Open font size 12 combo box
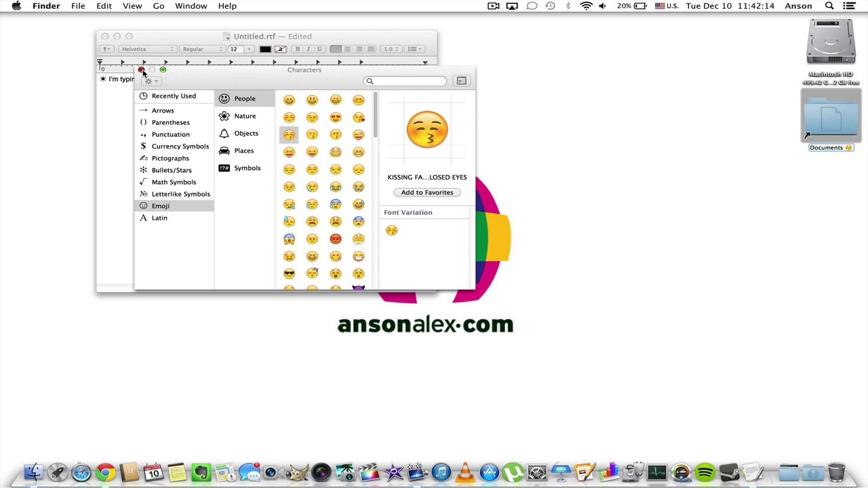Screen dimensions: 868x488 [x=240, y=49]
